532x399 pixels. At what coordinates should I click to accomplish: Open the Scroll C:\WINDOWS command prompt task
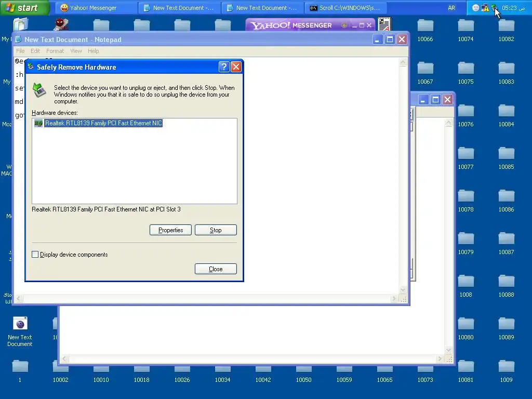pyautogui.click(x=345, y=8)
